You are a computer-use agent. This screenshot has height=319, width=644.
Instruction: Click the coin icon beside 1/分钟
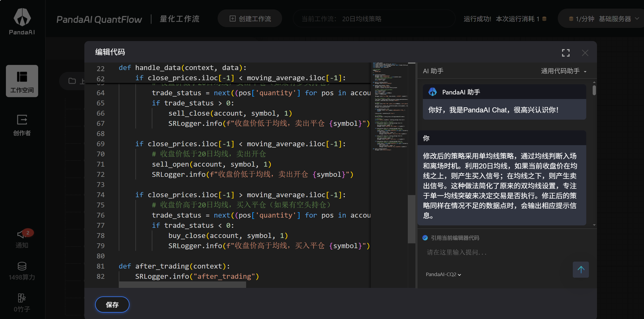571,19
